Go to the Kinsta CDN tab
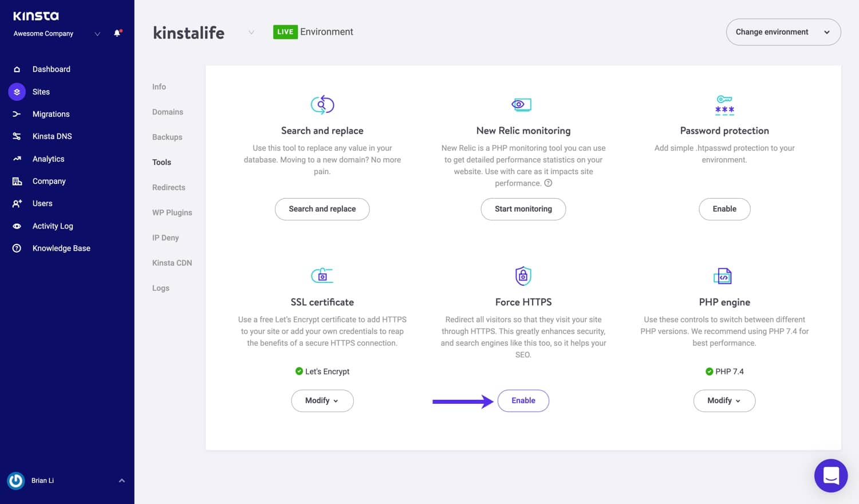Image resolution: width=859 pixels, height=504 pixels. pos(172,263)
